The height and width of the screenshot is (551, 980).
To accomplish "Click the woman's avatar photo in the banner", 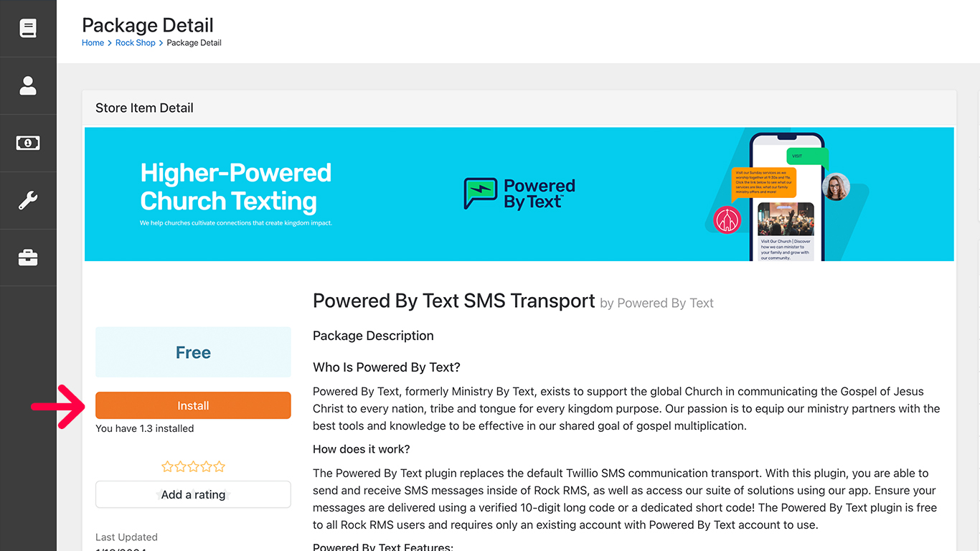I will 836,187.
